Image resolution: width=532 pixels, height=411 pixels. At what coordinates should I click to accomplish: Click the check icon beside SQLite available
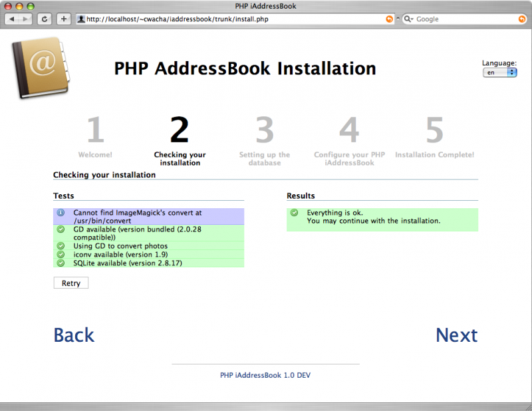coord(61,263)
